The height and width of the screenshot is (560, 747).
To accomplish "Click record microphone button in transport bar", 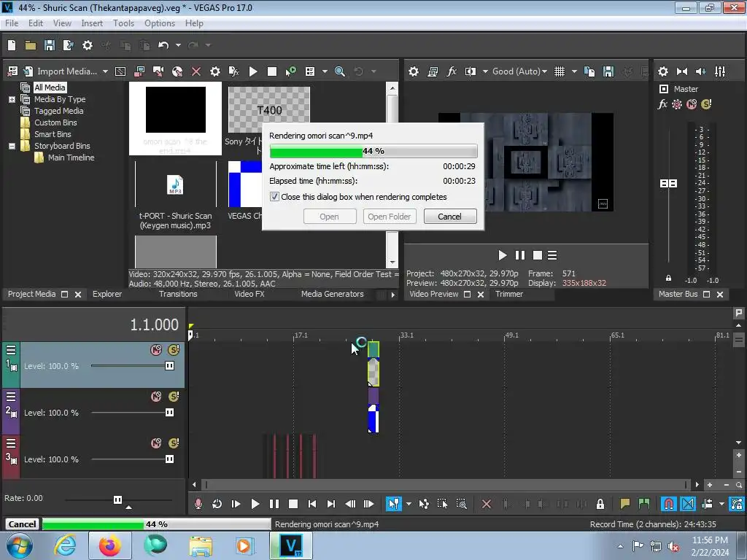I will 198,504.
